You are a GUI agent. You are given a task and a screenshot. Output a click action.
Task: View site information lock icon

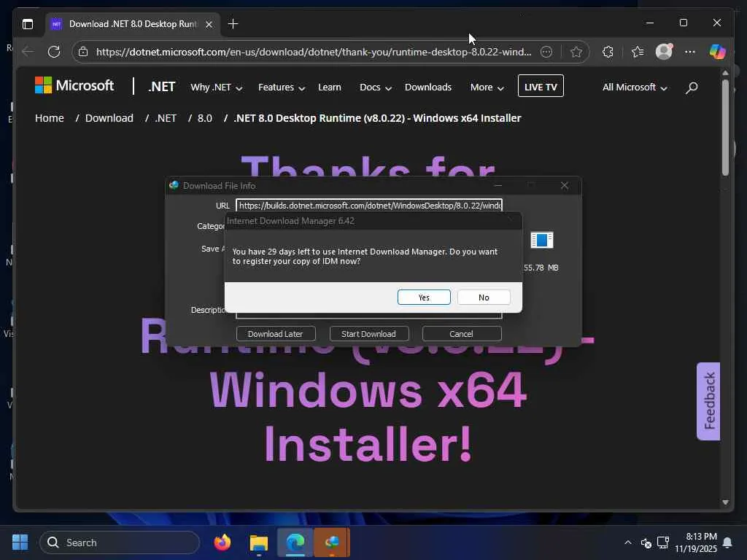coord(83,52)
